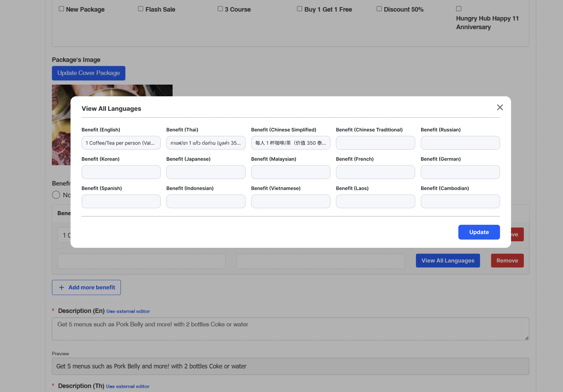Click the Benefit (Thai) text field

[206, 143]
